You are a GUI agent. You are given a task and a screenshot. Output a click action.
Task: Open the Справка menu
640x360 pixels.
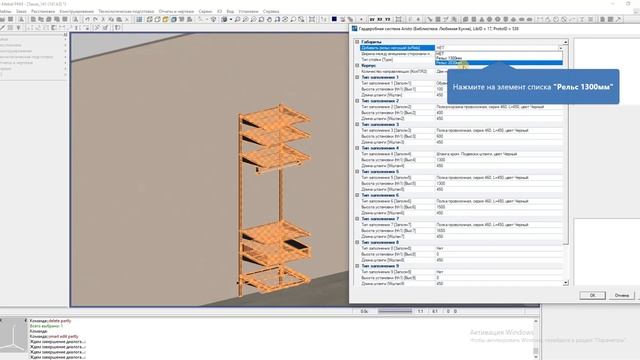pyautogui.click(x=271, y=11)
